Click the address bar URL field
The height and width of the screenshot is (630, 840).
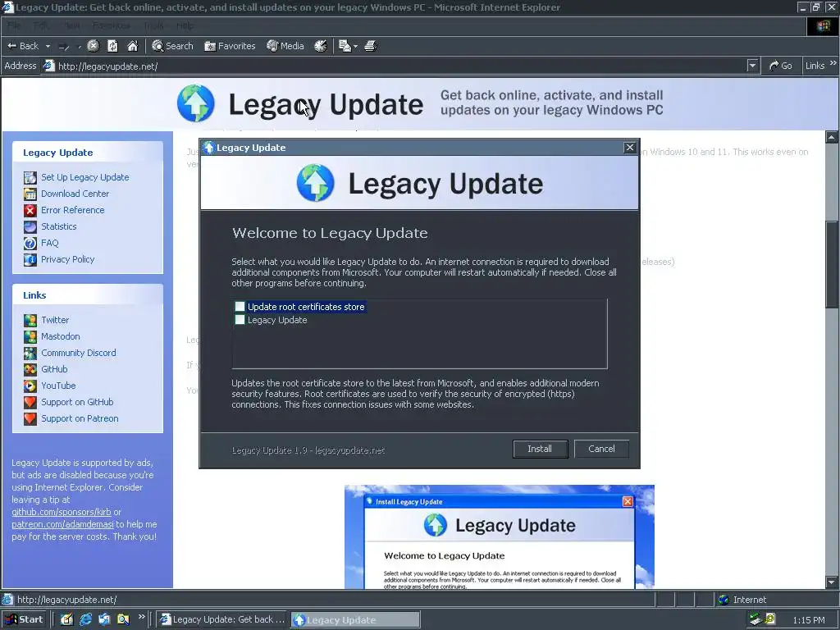pyautogui.click(x=394, y=66)
